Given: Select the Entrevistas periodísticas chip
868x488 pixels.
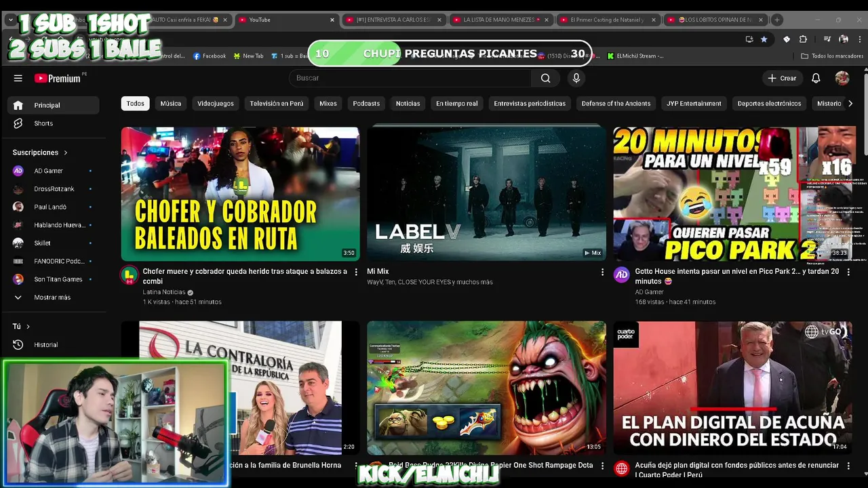Looking at the screenshot, I should tap(530, 104).
